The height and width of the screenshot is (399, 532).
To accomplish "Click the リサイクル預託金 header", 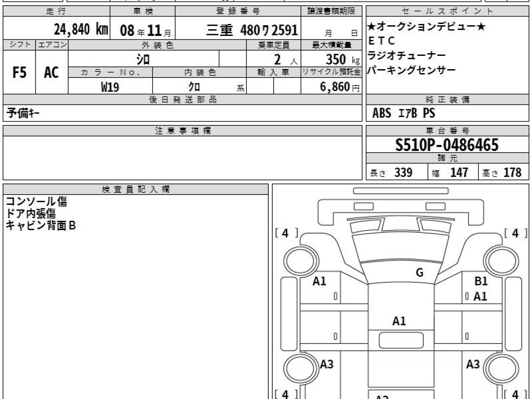I will click(x=332, y=72).
